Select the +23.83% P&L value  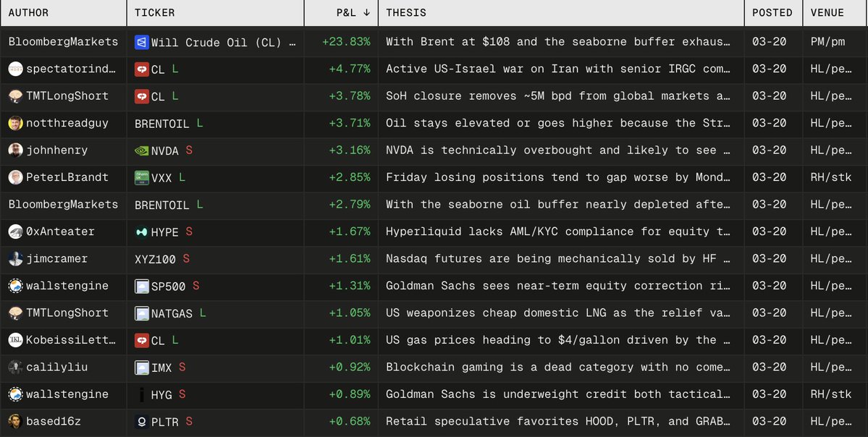[346, 42]
